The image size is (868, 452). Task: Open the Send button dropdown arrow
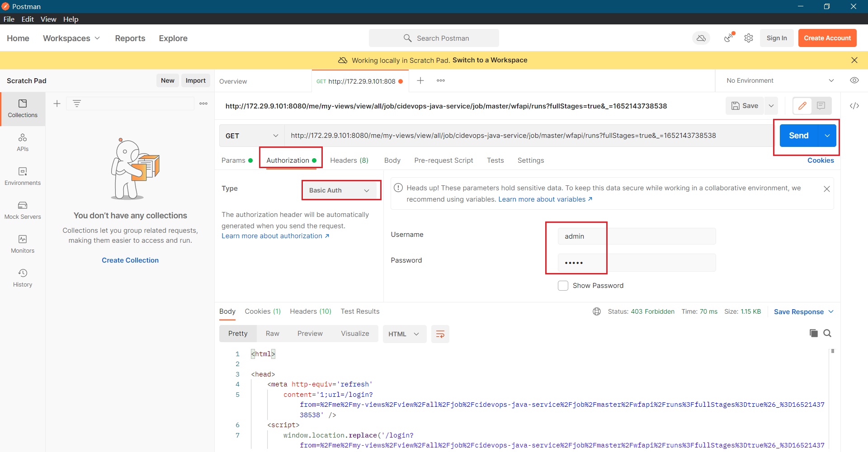click(827, 136)
